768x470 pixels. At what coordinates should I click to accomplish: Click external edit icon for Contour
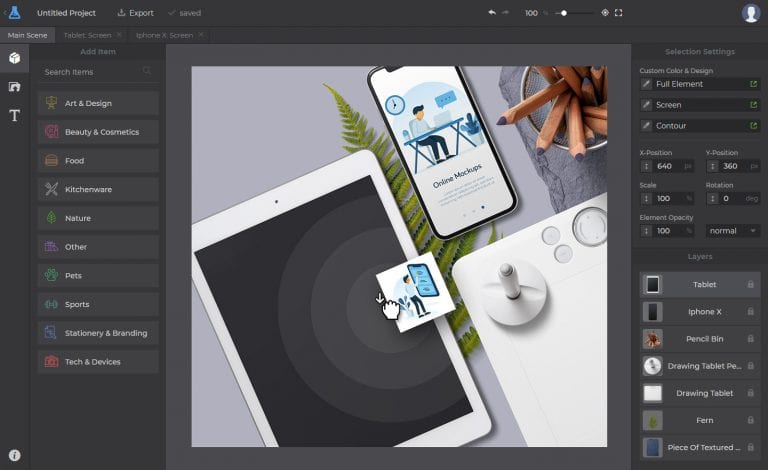pyautogui.click(x=753, y=126)
